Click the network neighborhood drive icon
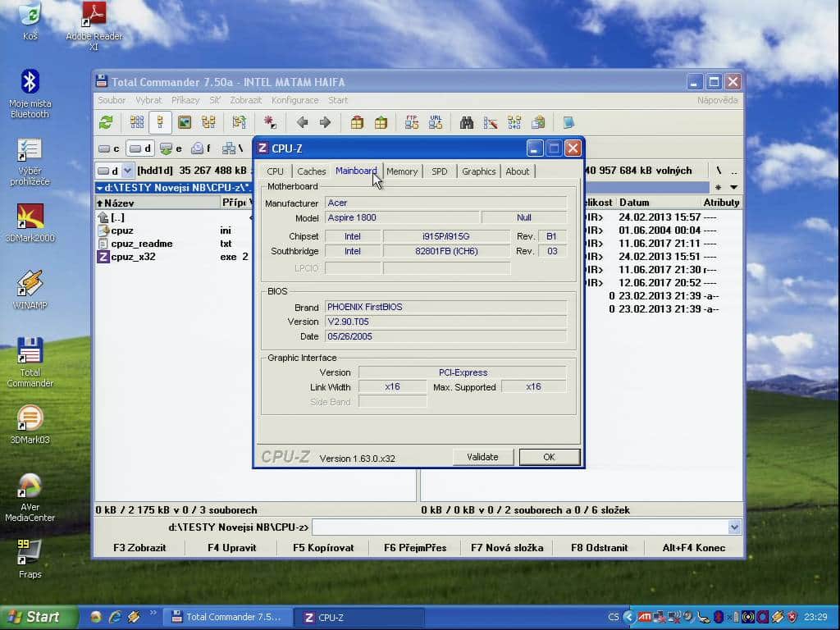The width and height of the screenshot is (840, 630). 232,148
